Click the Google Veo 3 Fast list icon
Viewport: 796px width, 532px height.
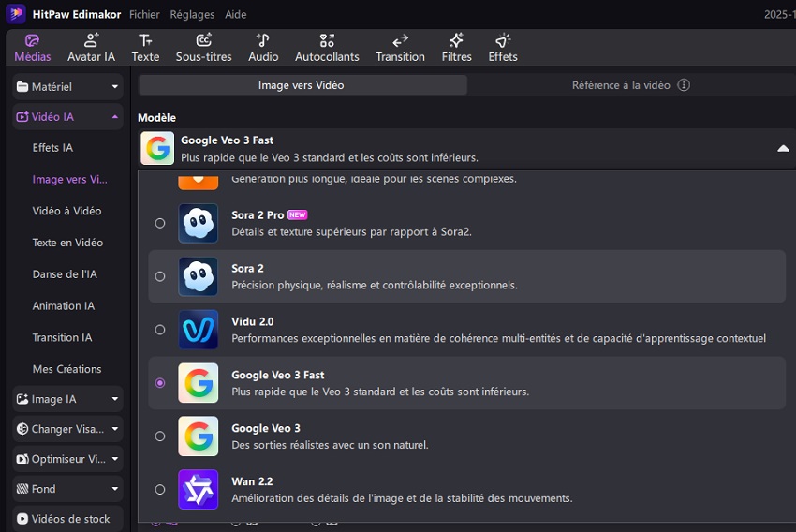tap(198, 383)
